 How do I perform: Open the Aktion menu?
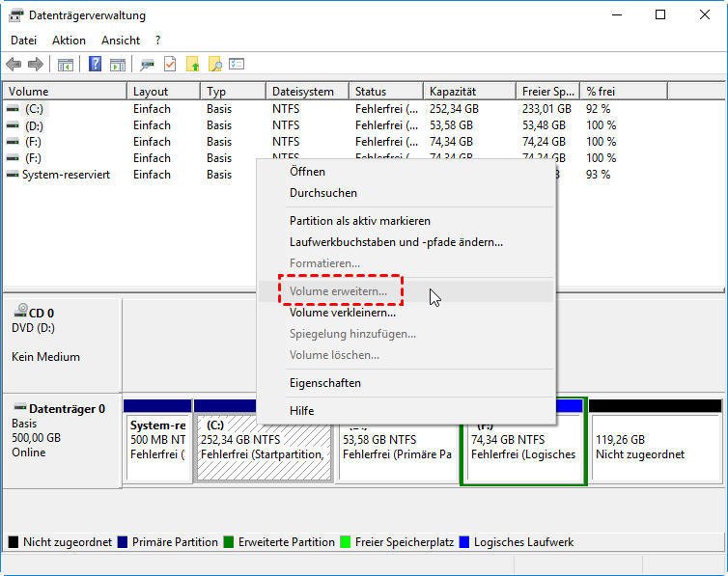click(69, 41)
